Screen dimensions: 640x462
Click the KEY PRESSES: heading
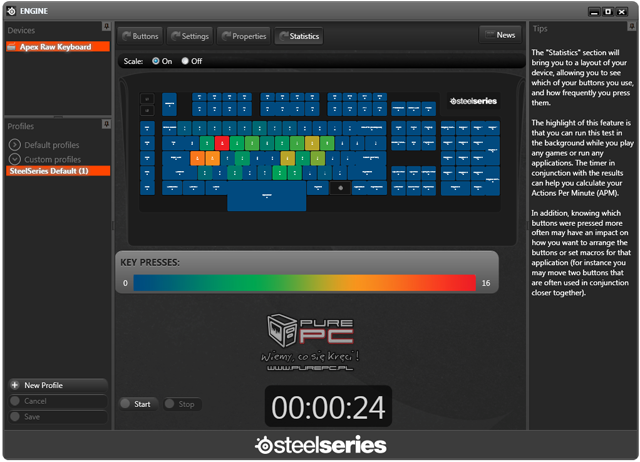coord(150,262)
